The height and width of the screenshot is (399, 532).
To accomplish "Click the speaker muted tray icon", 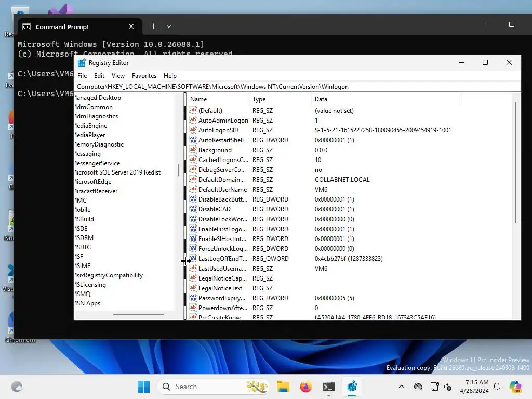I will [447, 387].
